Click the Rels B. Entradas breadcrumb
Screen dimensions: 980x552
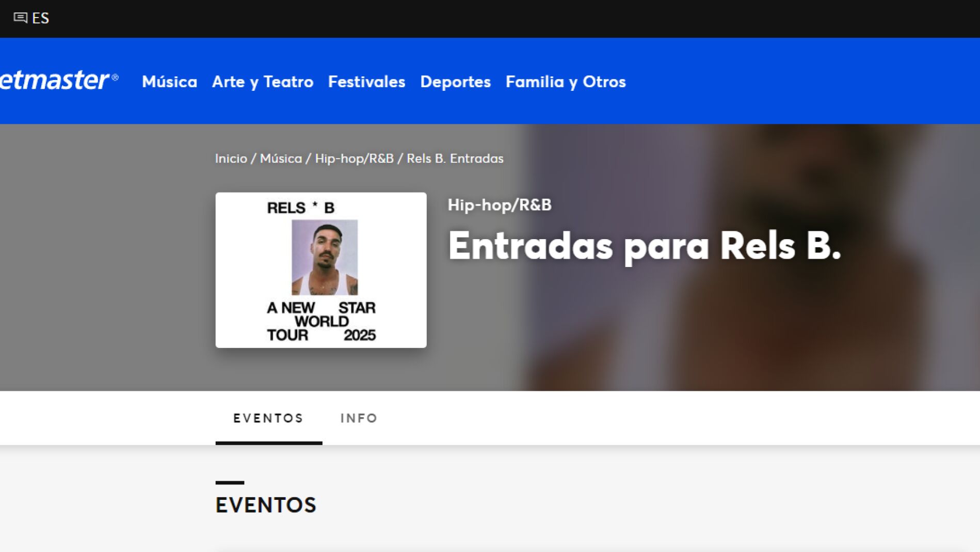point(455,159)
